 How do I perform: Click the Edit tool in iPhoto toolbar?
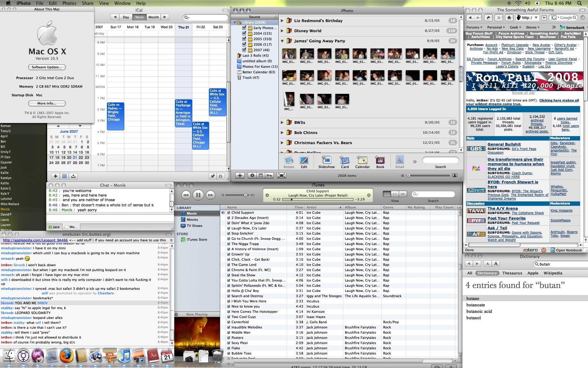pyautogui.click(x=304, y=162)
